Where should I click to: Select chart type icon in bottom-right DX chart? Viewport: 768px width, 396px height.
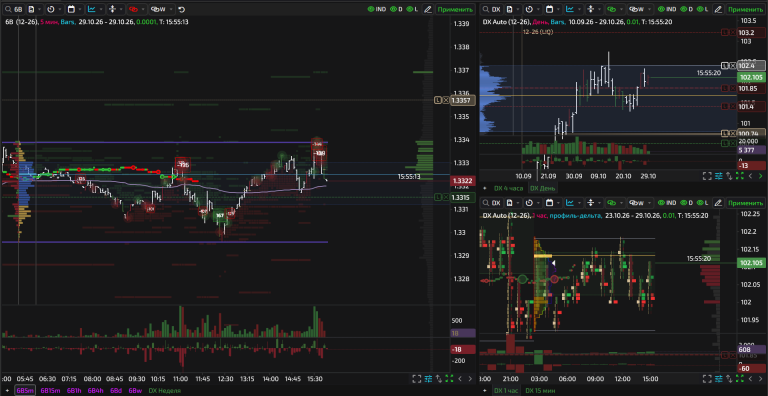point(570,203)
